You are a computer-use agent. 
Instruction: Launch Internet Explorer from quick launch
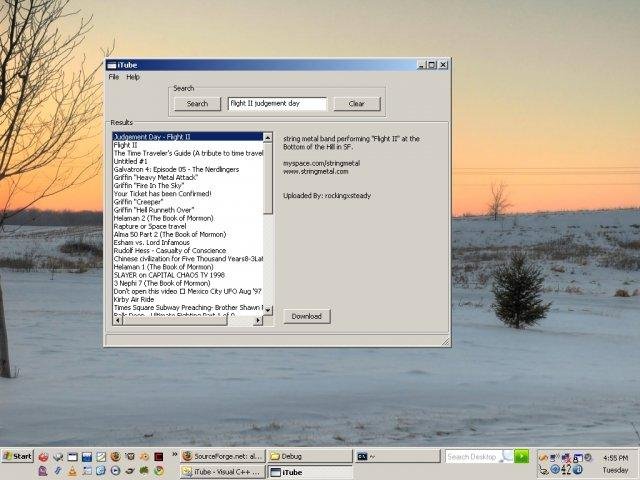pyautogui.click(x=100, y=471)
